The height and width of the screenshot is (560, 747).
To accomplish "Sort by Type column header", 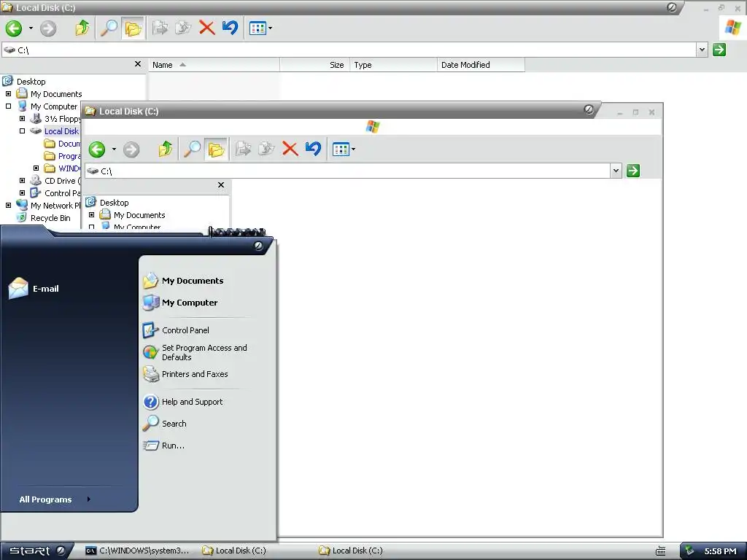I will 393,65.
